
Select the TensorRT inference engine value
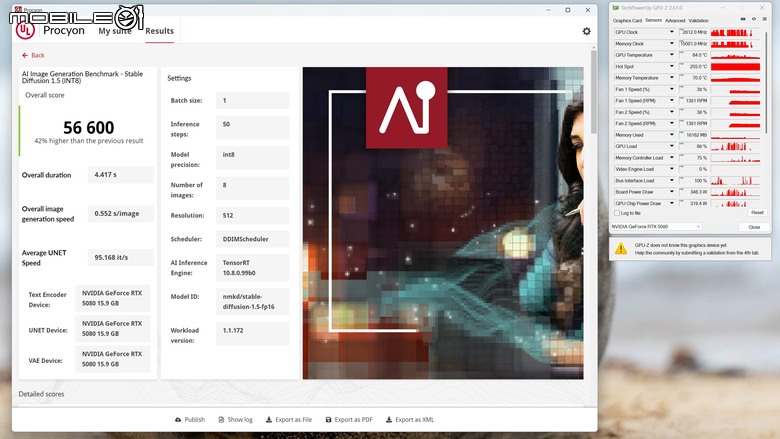[252, 267]
